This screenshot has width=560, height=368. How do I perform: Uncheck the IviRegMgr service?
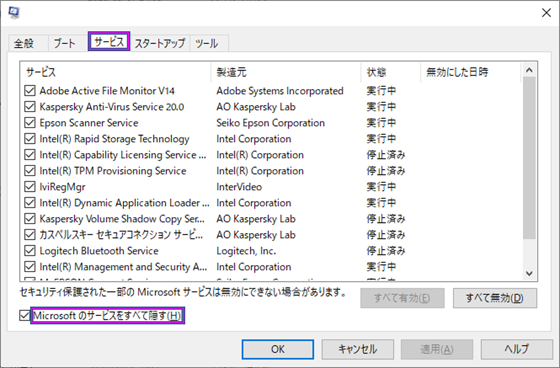tap(30, 187)
